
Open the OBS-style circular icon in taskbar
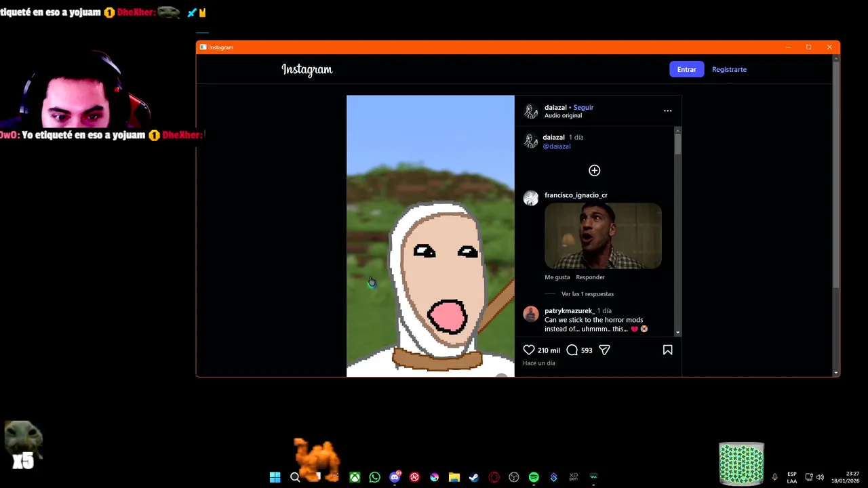point(514,477)
